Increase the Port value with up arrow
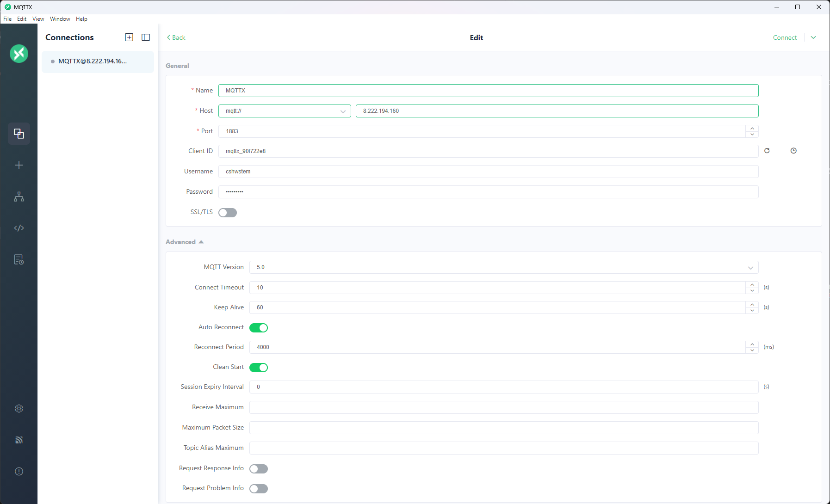This screenshot has width=830, height=504. click(752, 128)
